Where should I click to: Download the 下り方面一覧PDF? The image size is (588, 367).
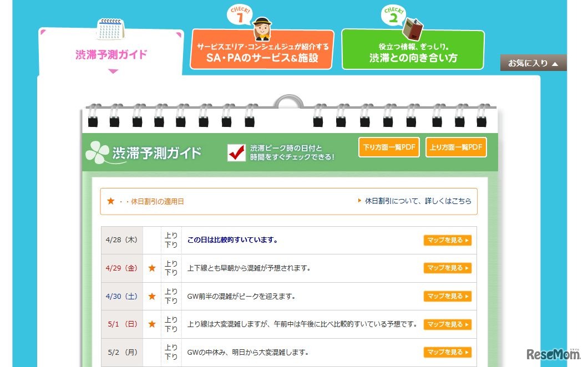pyautogui.click(x=388, y=147)
